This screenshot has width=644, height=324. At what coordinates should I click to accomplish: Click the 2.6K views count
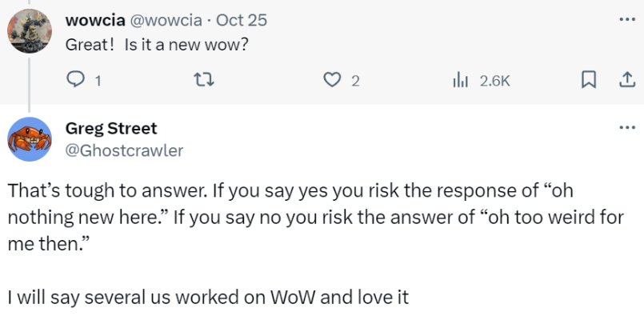(x=494, y=81)
